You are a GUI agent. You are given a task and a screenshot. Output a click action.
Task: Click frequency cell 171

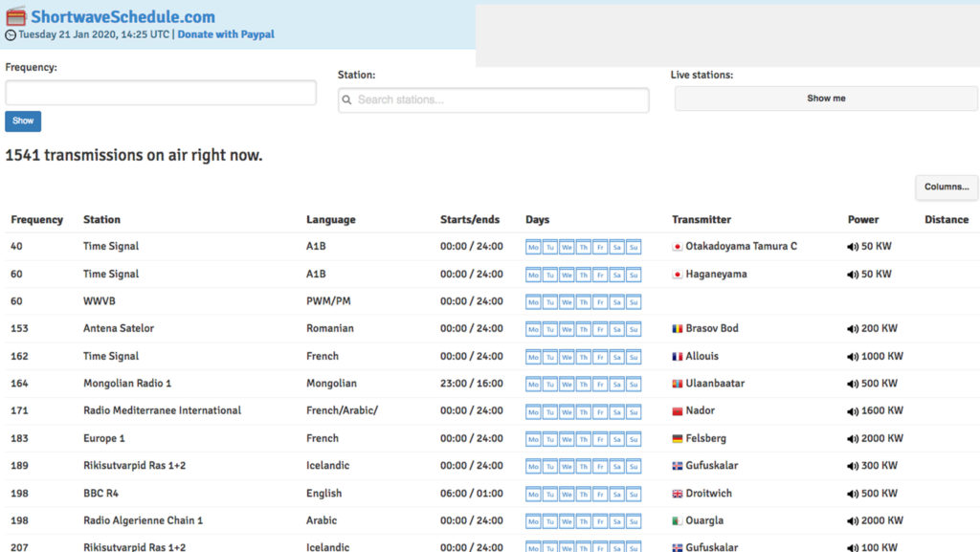coord(19,410)
